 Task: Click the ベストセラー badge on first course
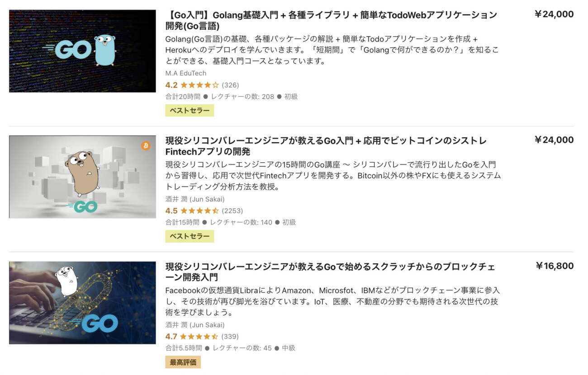coord(190,111)
